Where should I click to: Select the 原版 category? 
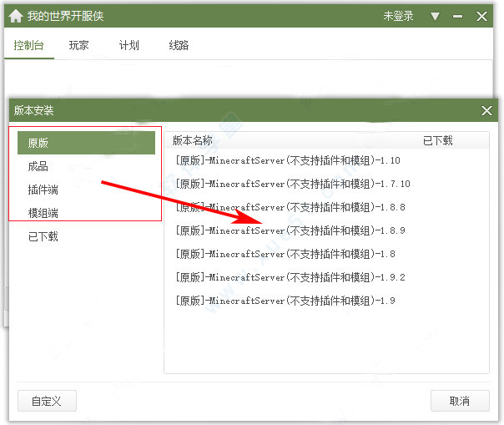coord(86,143)
